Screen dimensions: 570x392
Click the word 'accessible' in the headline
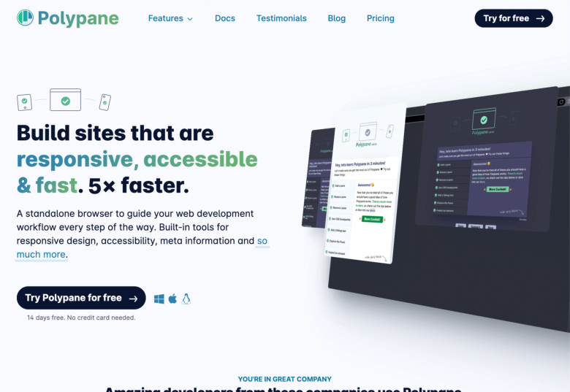click(x=200, y=159)
